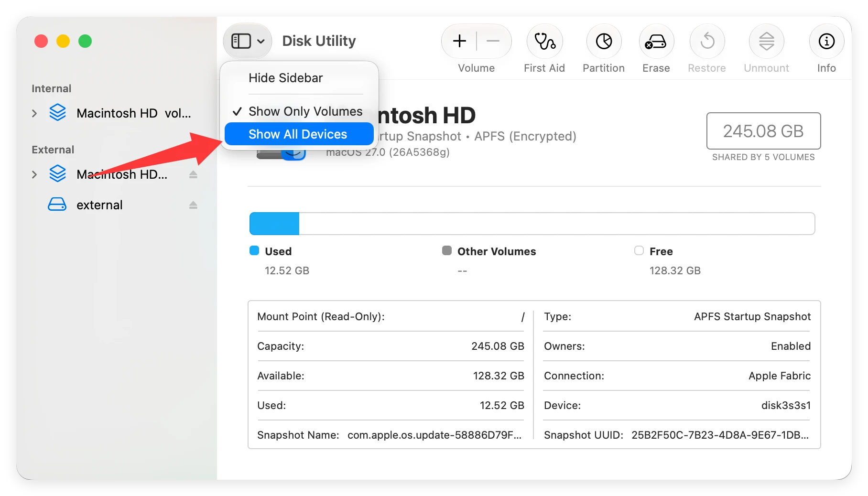
Task: Remove a volume with the minus button
Action: 493,41
